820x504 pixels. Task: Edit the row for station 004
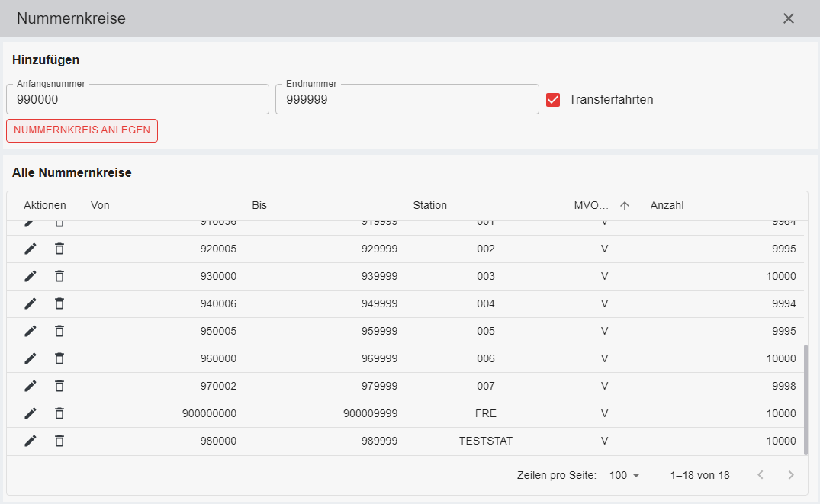pyautogui.click(x=31, y=303)
